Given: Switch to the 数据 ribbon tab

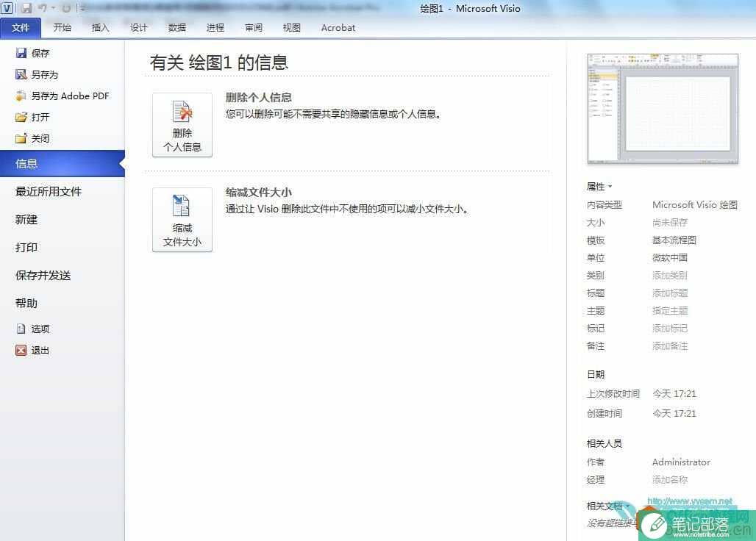Looking at the screenshot, I should [x=177, y=28].
